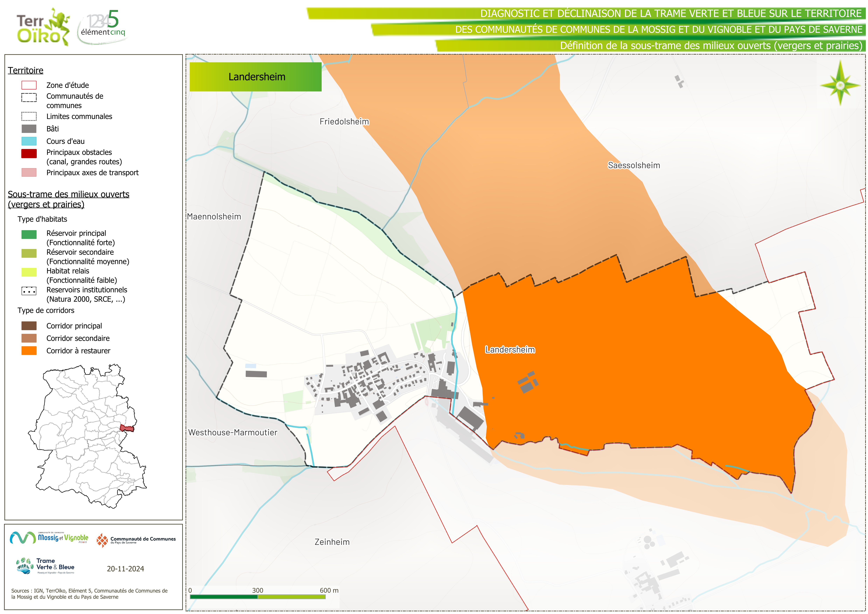This screenshot has height=614, width=868.
Task: Click the Zeinheim map label
Action: tap(332, 542)
